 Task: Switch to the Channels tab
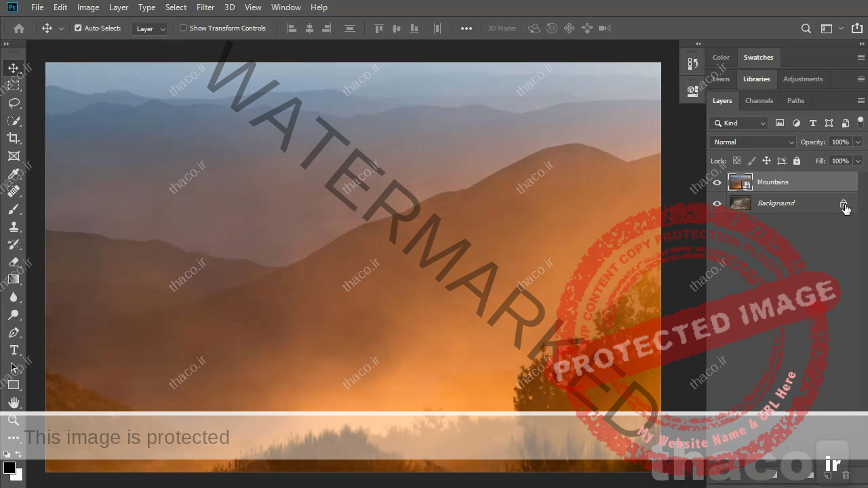click(x=759, y=100)
